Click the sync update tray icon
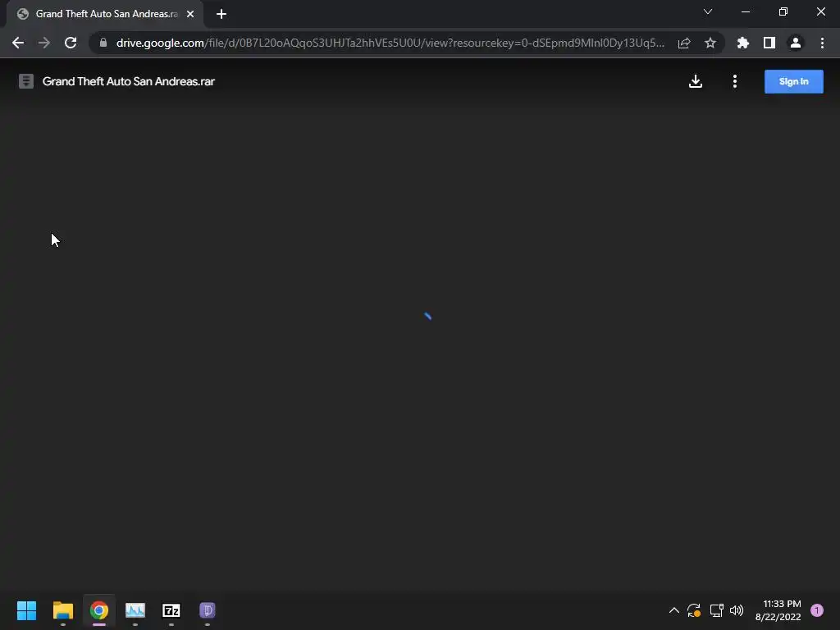Viewport: 840px width, 630px height. (x=694, y=610)
